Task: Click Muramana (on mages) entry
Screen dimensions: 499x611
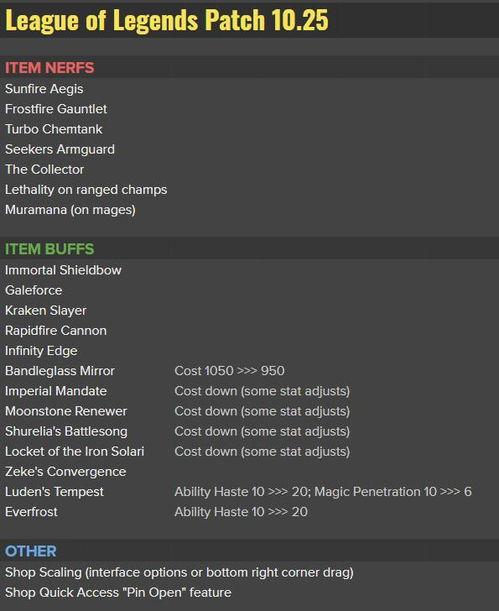Action: point(70,210)
